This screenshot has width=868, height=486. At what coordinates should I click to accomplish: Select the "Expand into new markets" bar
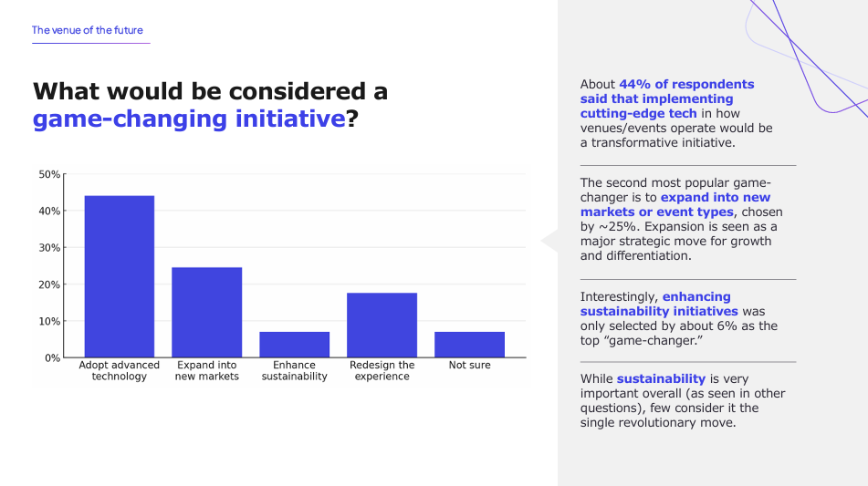[206, 312]
